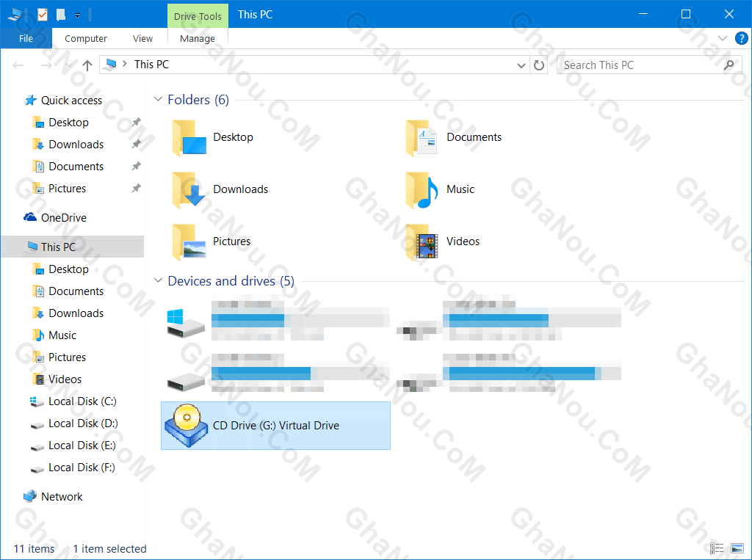Select the Windows system drive icon
752x560 pixels.
[186, 323]
